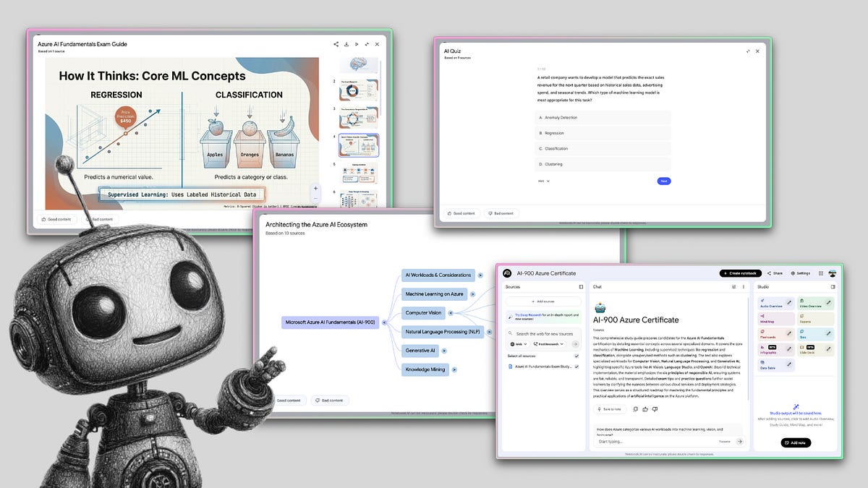868x488 pixels.
Task: Collapse AI Quiz window with shrink icon
Action: [x=748, y=51]
